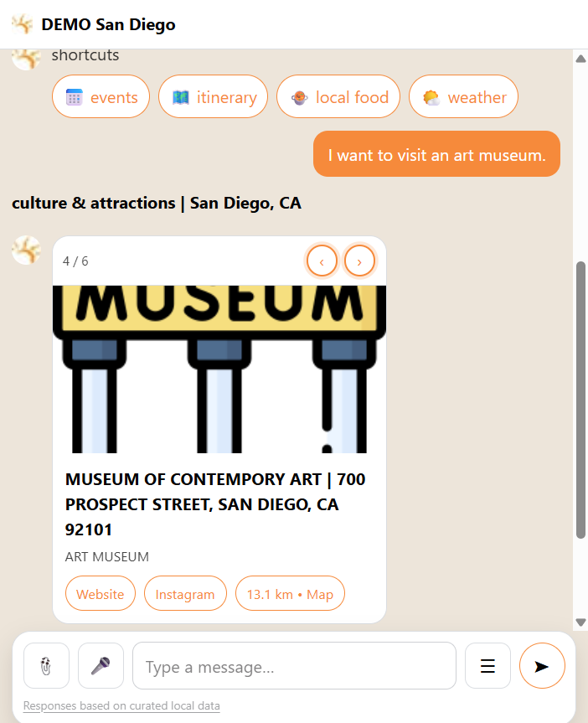Image resolution: width=588 pixels, height=723 pixels.
Task: Go to the previous carousel card
Action: click(322, 261)
